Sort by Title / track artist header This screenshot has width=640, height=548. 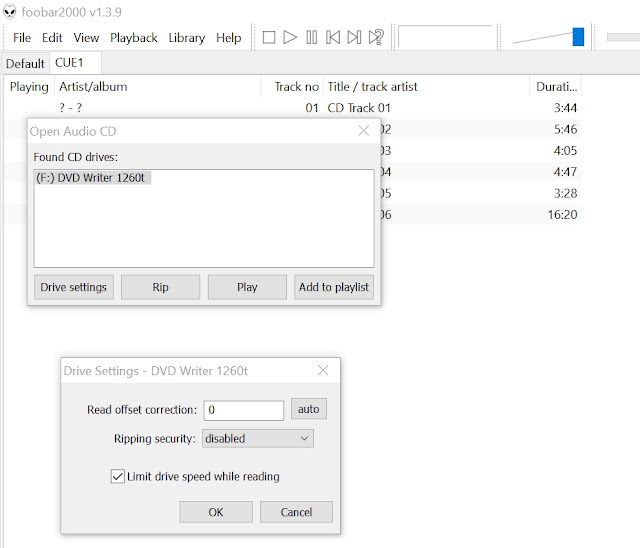pyautogui.click(x=426, y=87)
